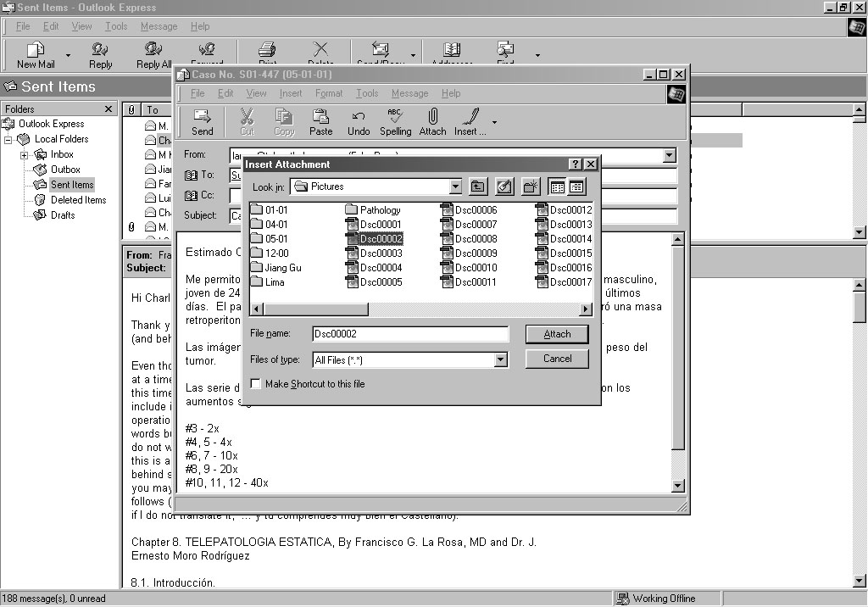Click the Attach button in dialog

click(556, 334)
